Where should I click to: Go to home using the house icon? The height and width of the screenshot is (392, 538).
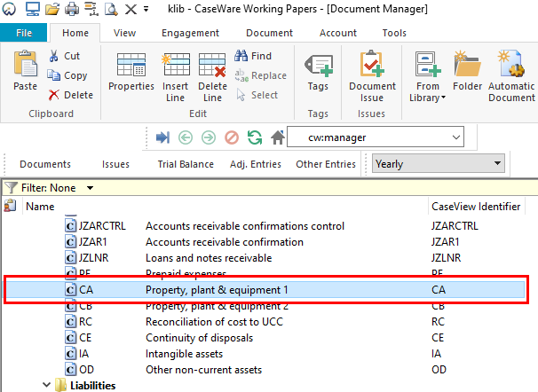(x=278, y=137)
